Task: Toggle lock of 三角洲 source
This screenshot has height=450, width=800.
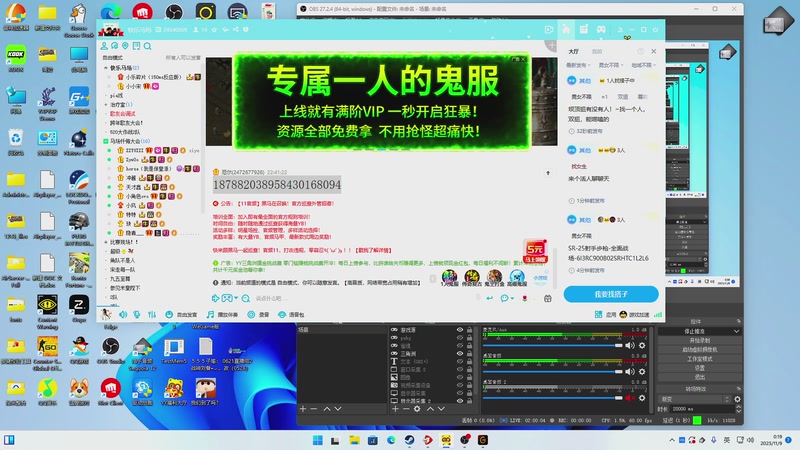Action: pos(469,354)
